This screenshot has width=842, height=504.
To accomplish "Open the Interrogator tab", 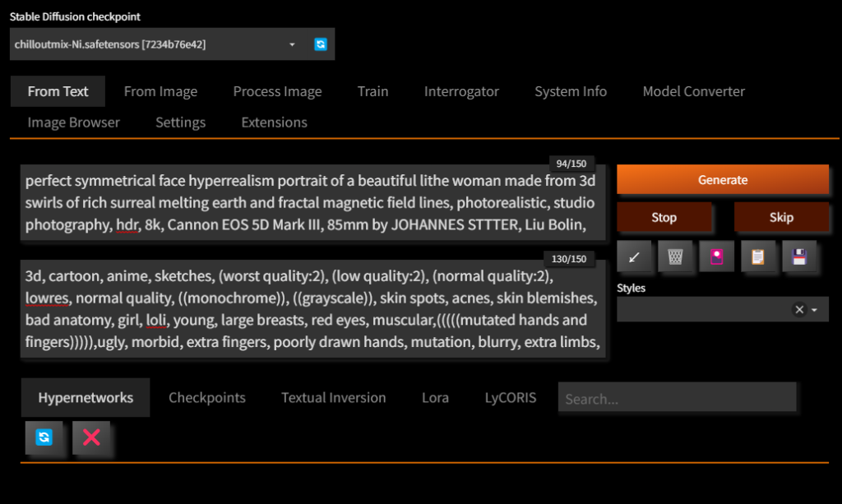I will [x=462, y=92].
